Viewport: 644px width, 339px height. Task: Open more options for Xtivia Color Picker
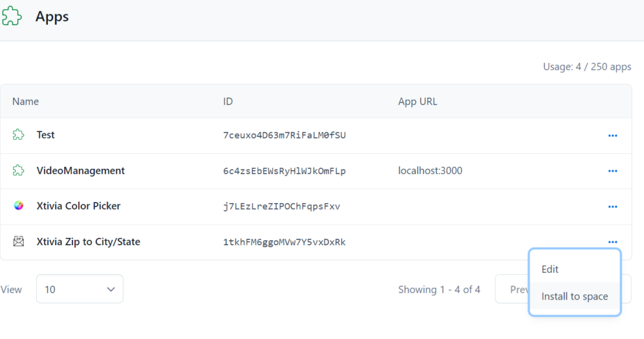coord(612,207)
